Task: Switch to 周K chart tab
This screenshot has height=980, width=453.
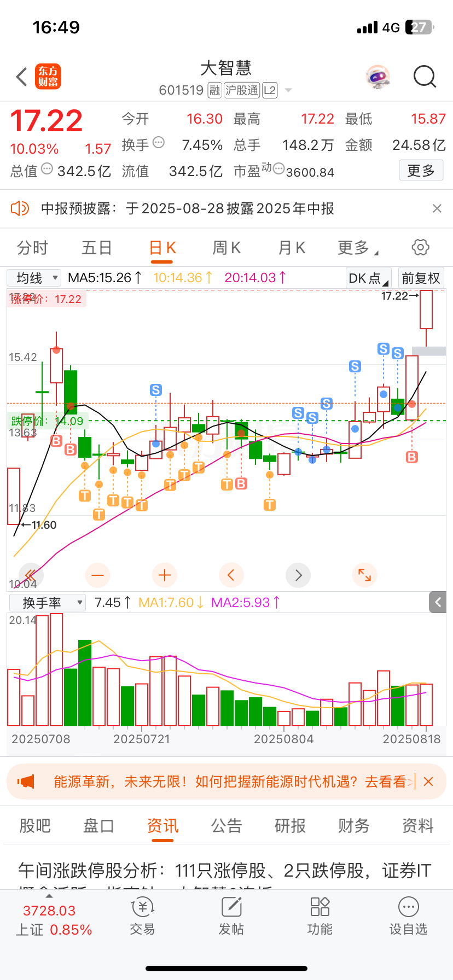Action: 226,248
